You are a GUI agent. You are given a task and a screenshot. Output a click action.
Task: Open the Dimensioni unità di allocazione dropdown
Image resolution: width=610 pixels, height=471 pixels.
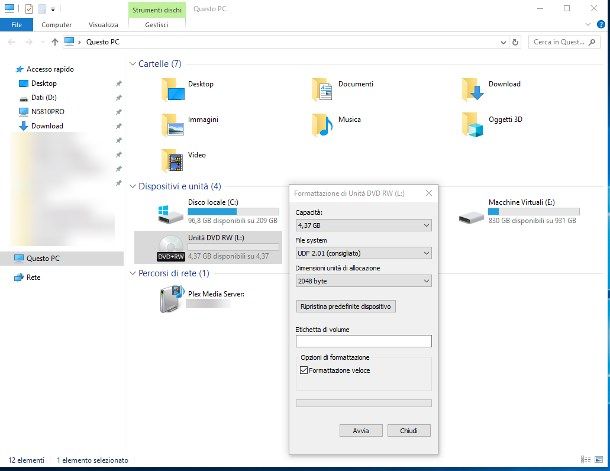tap(364, 281)
